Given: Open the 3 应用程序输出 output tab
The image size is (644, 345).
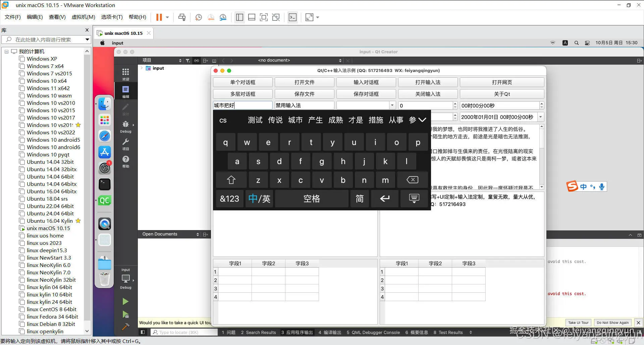Looking at the screenshot, I should 297,332.
